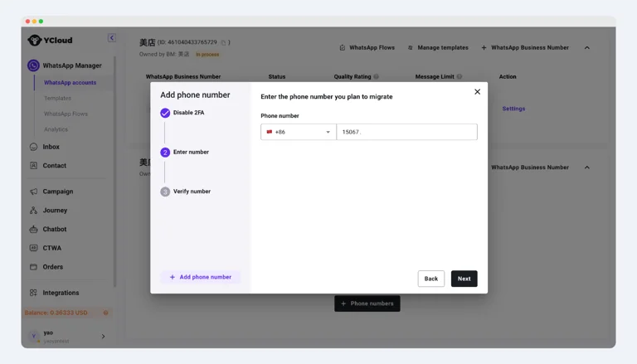Screen dimensions: 637x364
Task: Open WhatsApp Manager section
Action: tap(65, 66)
